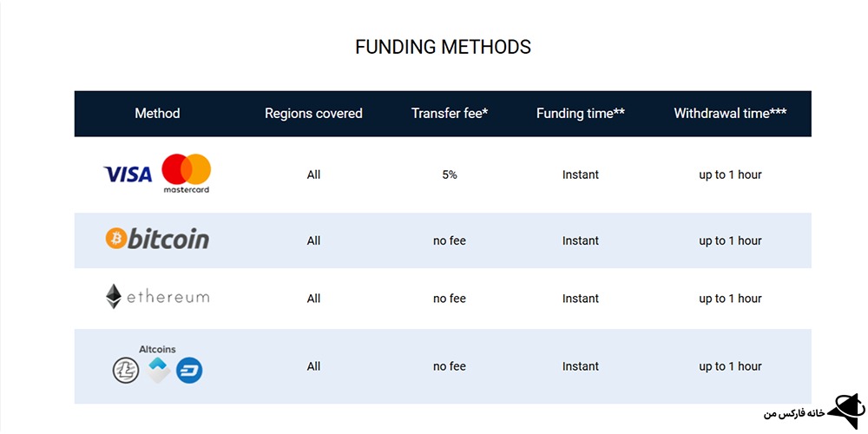Click the Funding time column header

[580, 114]
